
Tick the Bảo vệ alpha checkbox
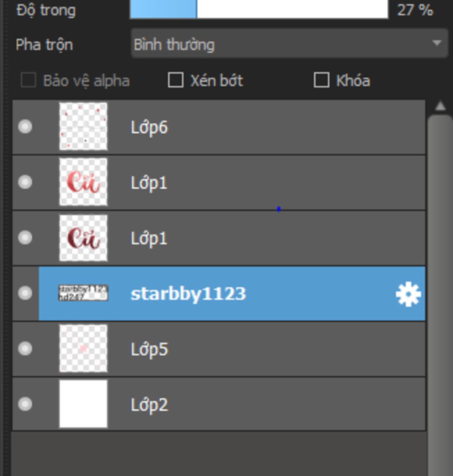29,80
